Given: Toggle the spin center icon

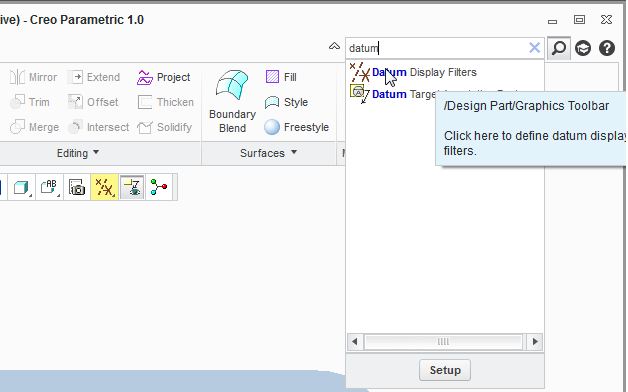Looking at the screenshot, I should 159,187.
